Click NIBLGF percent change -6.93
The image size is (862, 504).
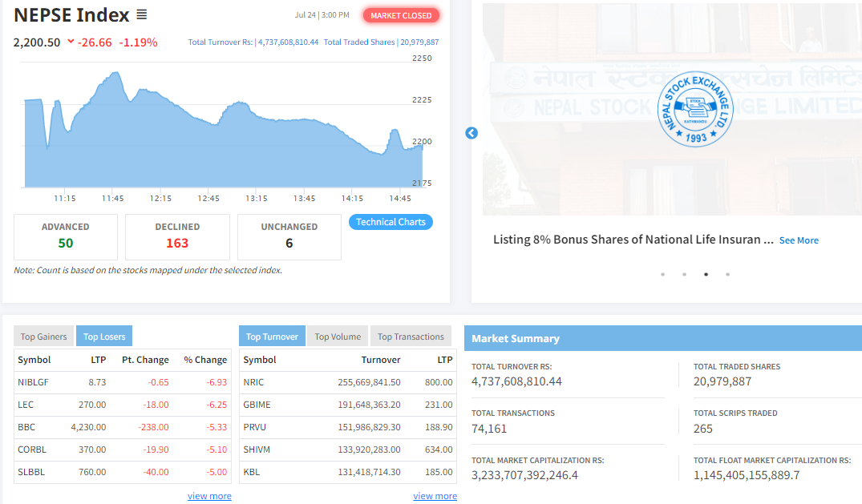[x=217, y=382]
